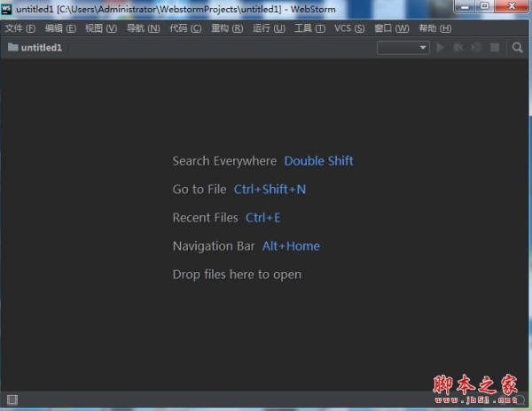Open the 帮助 (H) menu

(435, 28)
